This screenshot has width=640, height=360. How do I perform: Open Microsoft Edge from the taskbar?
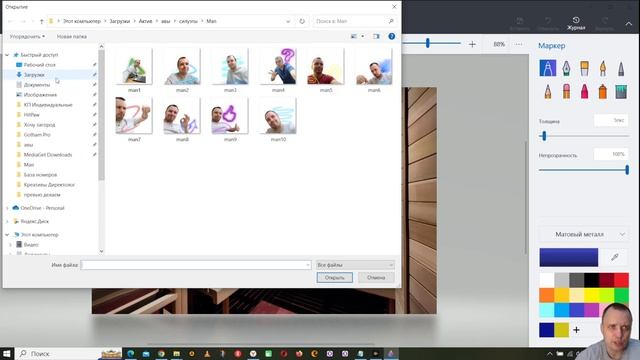point(131,353)
